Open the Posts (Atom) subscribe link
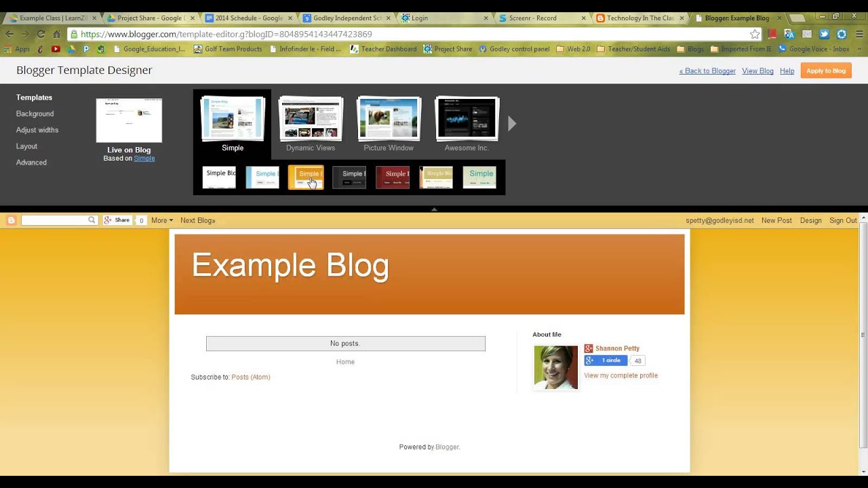The height and width of the screenshot is (488, 868). point(250,377)
